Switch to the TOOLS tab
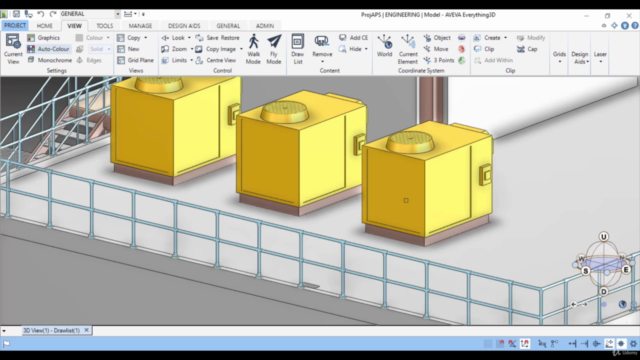This screenshot has height=360, width=640. pos(104,26)
